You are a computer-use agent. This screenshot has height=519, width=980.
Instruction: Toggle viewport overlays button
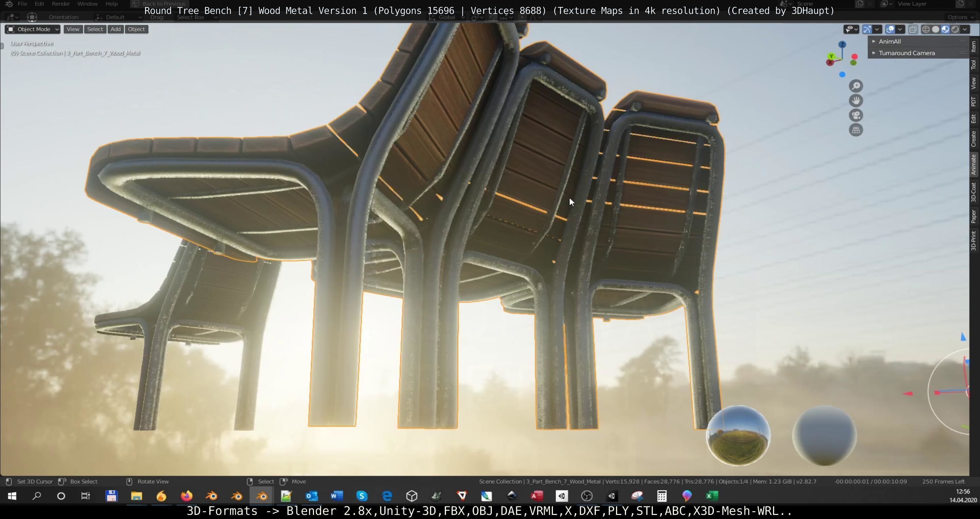890,29
